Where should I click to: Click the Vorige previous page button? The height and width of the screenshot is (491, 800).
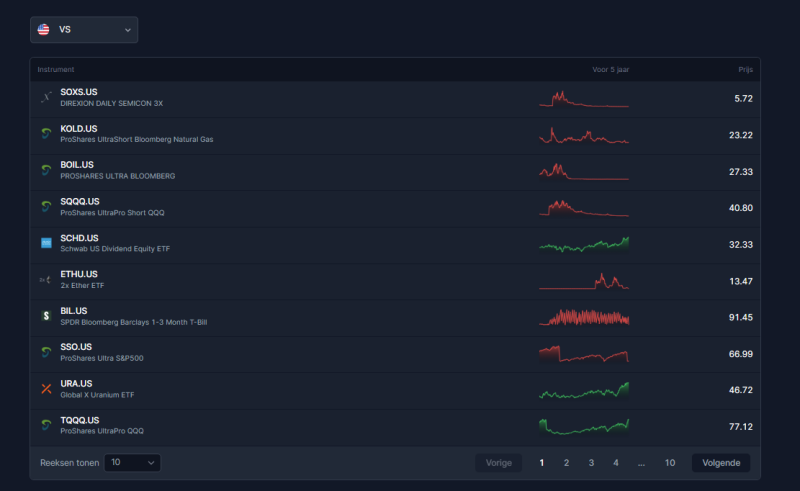tap(498, 463)
